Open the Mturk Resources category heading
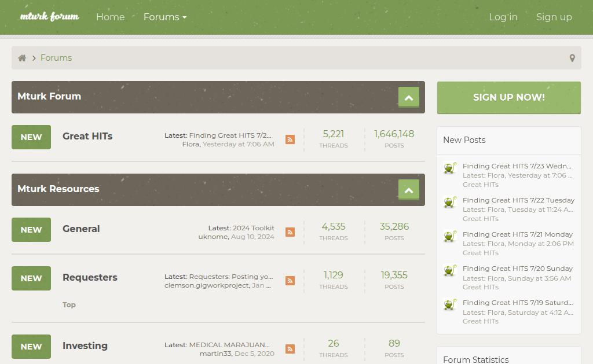Image resolution: width=593 pixels, height=364 pixels. click(x=58, y=189)
